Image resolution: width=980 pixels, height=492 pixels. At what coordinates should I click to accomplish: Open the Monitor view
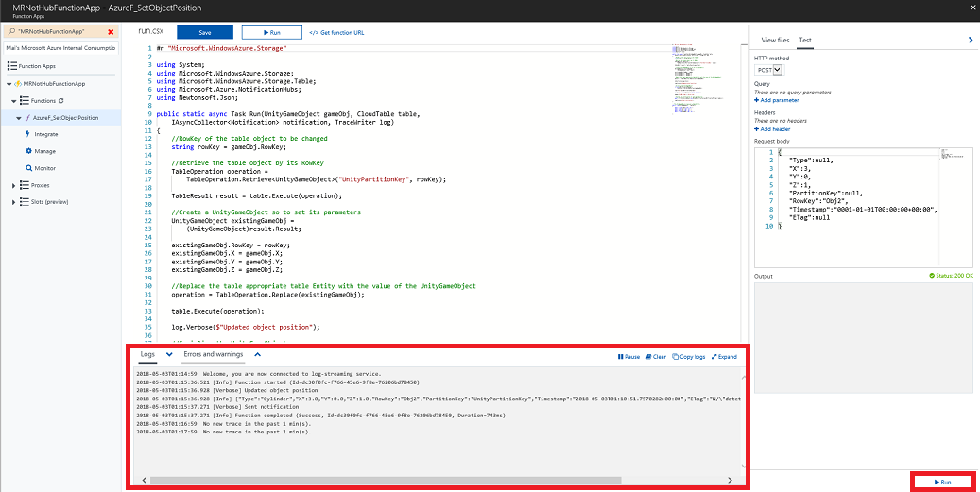[x=44, y=168]
